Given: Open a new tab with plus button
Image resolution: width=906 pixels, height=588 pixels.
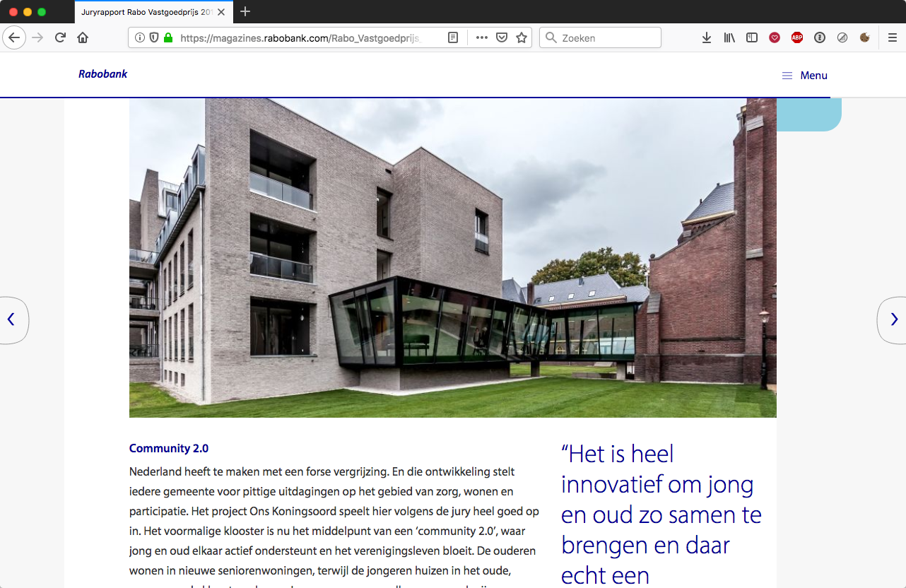Looking at the screenshot, I should pyautogui.click(x=245, y=12).
